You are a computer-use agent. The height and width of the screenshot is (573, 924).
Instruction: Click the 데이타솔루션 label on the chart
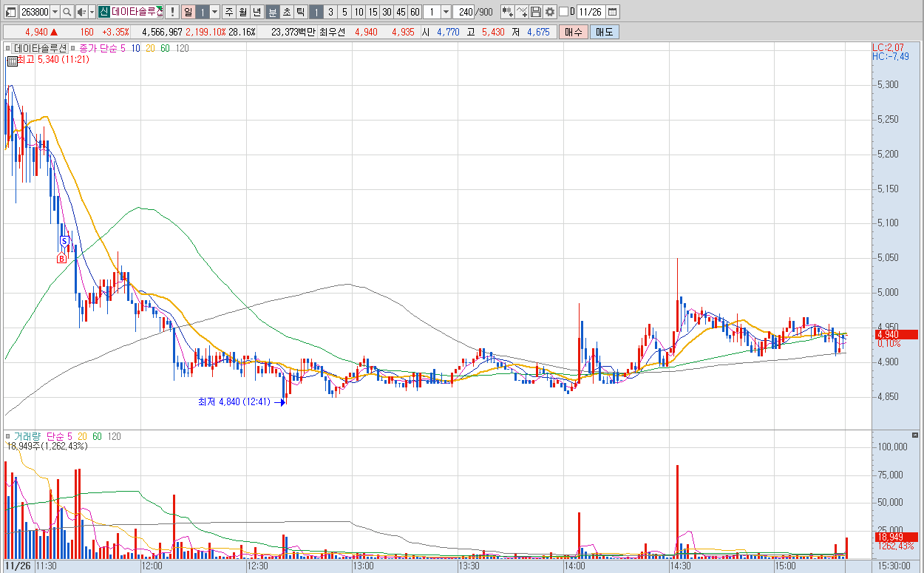point(40,48)
